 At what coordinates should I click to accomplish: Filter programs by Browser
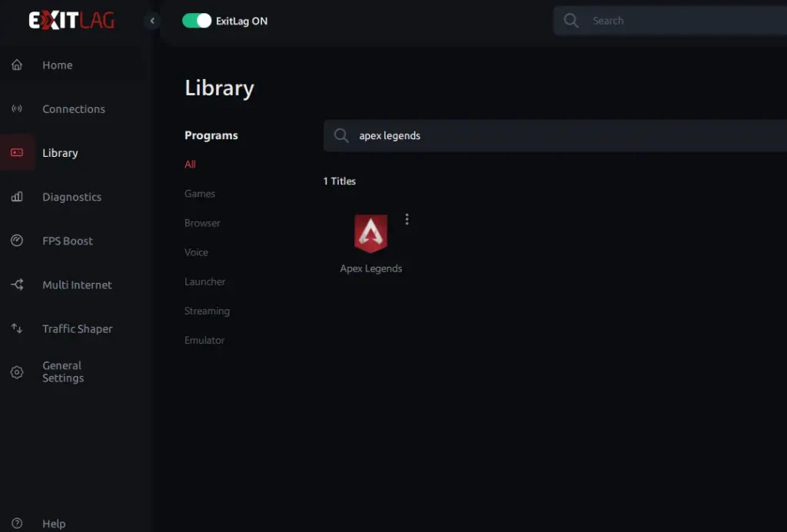pyautogui.click(x=202, y=223)
